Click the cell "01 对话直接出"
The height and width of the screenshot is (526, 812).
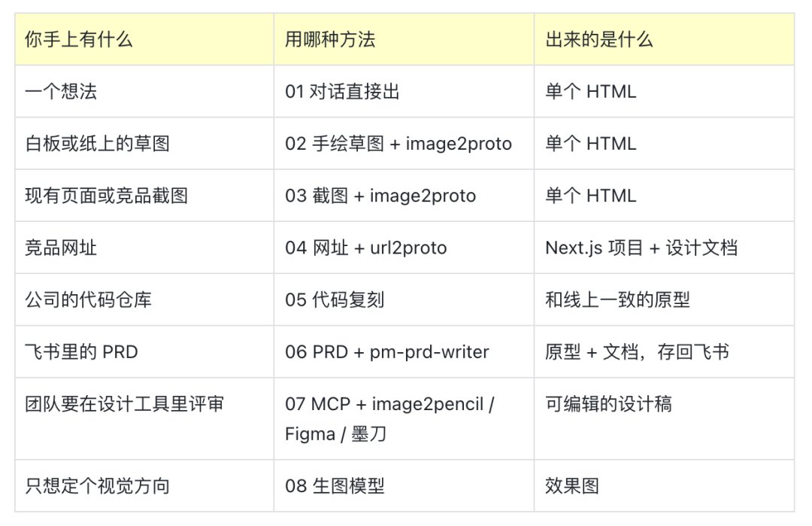[404, 91]
